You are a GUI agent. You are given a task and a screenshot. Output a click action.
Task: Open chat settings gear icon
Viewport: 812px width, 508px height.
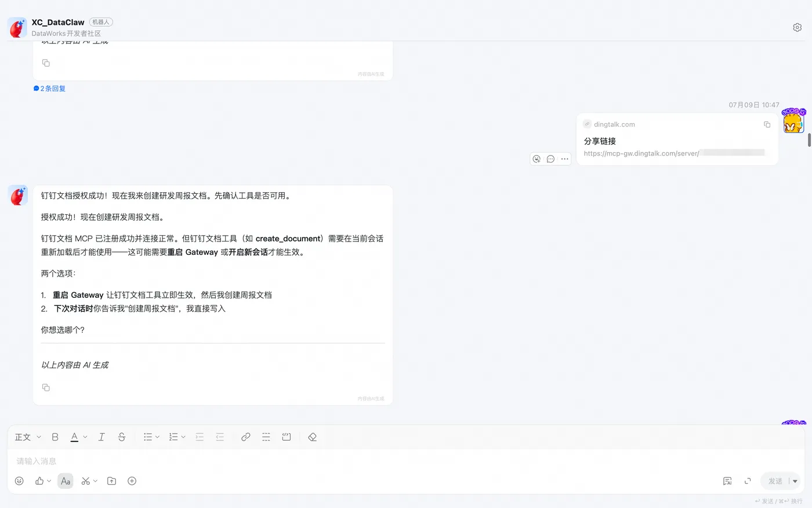pyautogui.click(x=797, y=27)
